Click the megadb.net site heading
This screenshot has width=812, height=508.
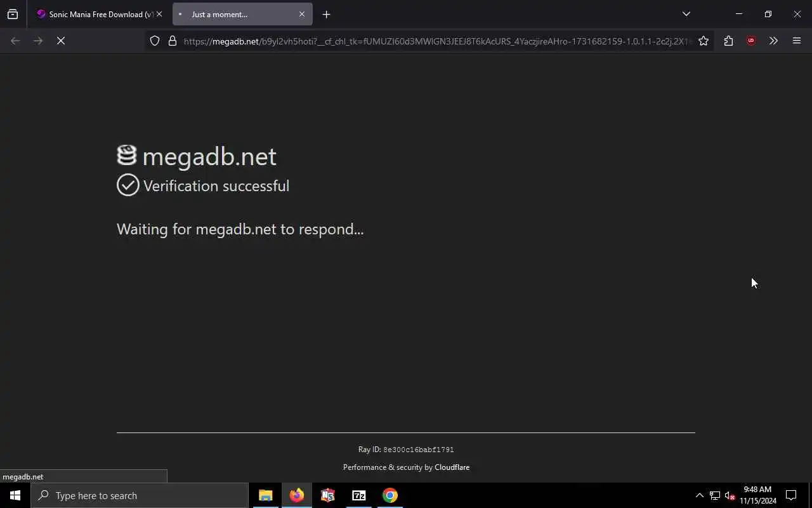click(209, 156)
